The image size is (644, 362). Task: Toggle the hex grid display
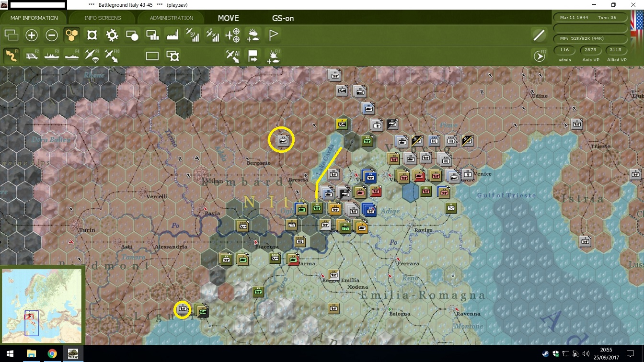[72, 35]
